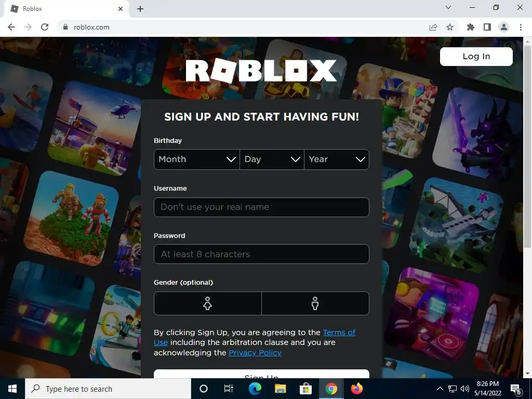Click the Chrome icon on the taskbar
This screenshot has height=399, width=532.
click(331, 389)
